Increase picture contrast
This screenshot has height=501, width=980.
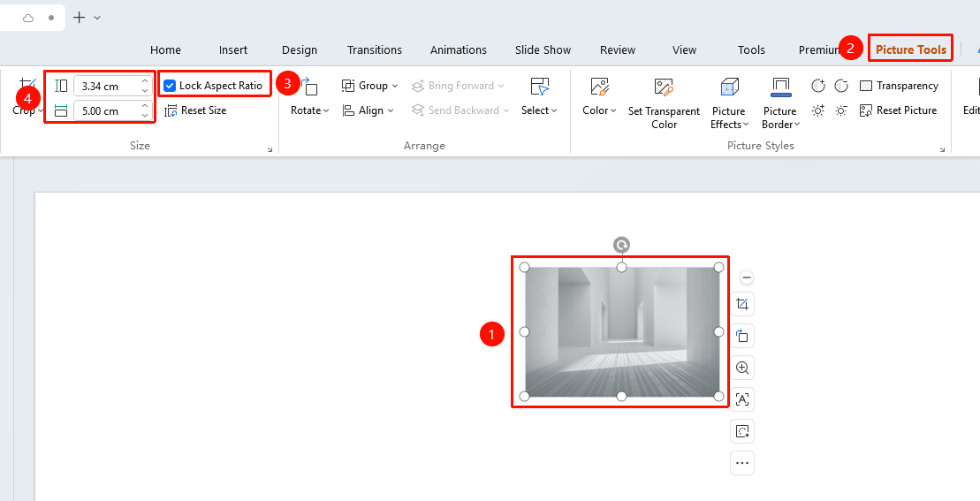(818, 86)
